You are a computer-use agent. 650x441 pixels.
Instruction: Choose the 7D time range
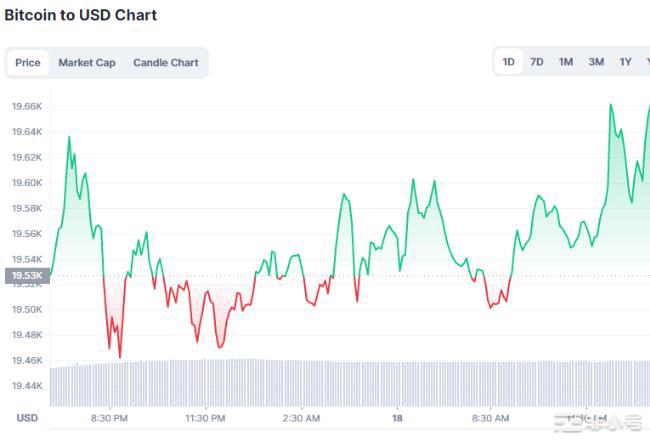click(x=537, y=62)
